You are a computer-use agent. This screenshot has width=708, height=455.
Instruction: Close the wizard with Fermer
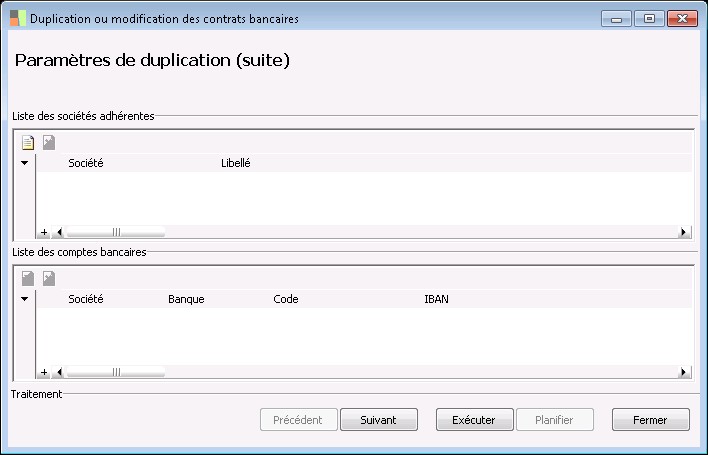651,420
